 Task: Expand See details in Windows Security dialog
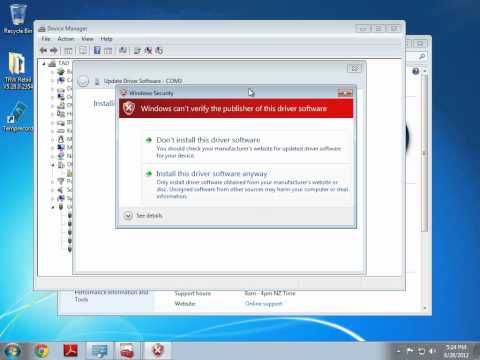coord(143,216)
